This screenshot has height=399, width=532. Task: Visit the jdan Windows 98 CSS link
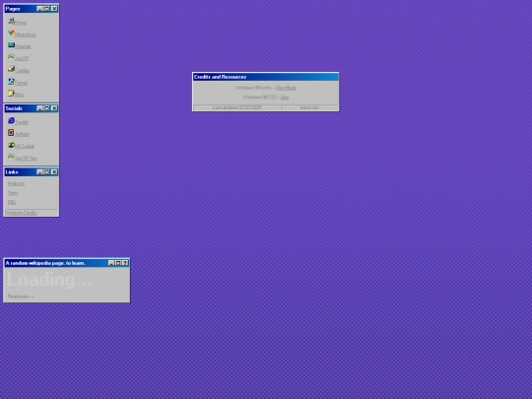tap(285, 98)
